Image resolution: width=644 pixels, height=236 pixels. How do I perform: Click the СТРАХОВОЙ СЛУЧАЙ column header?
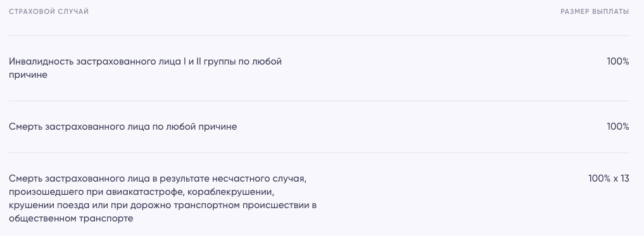(x=49, y=11)
